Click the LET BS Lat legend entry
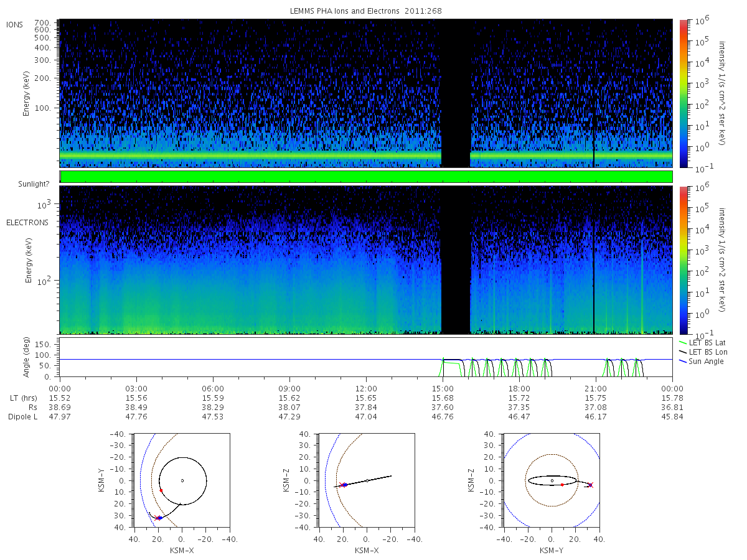747x560 pixels. (702, 343)
